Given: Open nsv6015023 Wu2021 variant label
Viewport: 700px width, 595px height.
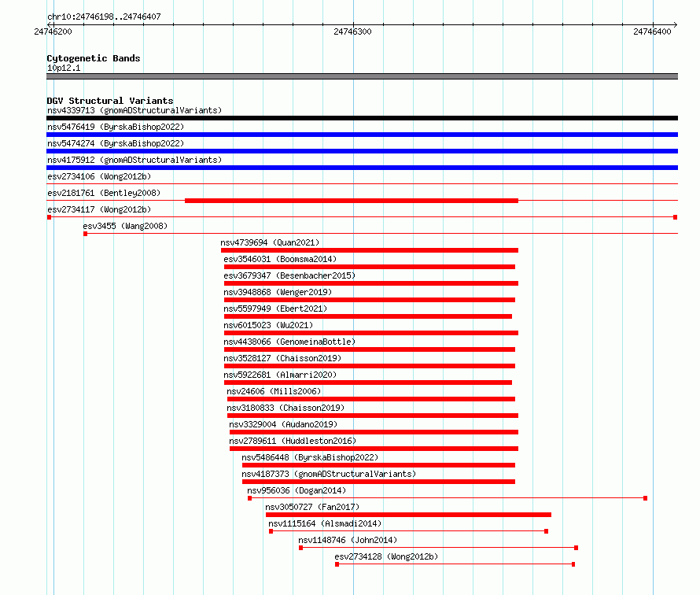Looking at the screenshot, I should 268,325.
